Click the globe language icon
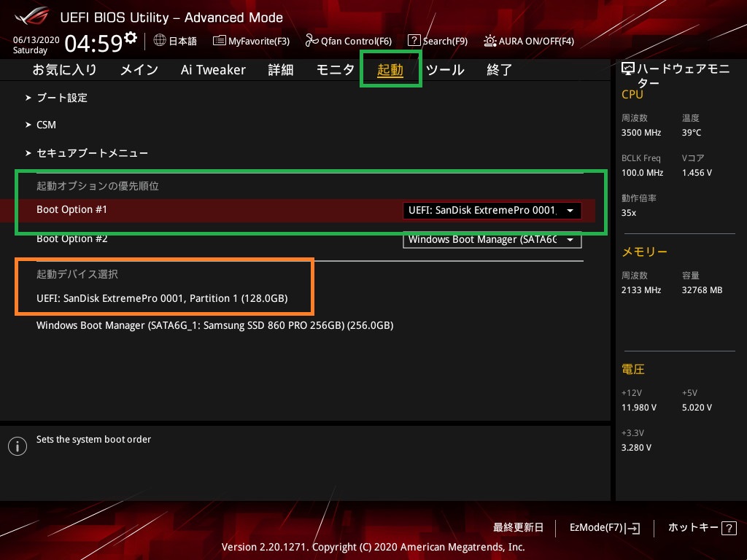747x560 pixels. [160, 40]
